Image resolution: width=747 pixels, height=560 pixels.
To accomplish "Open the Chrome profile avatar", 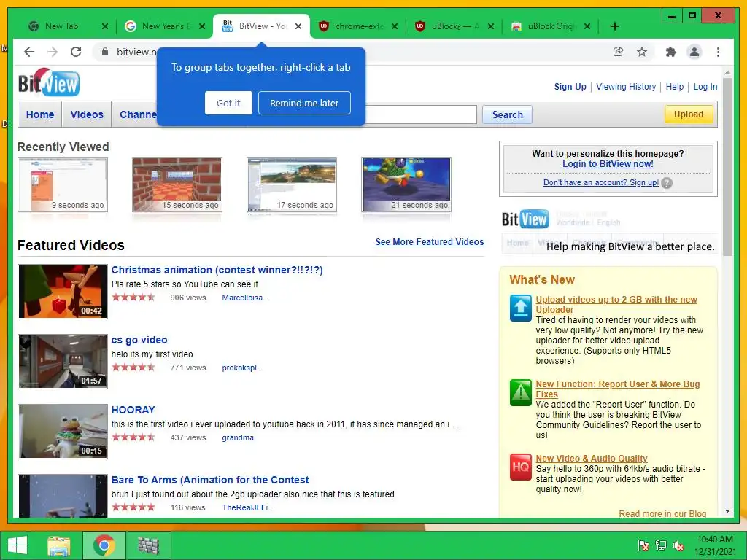I will [694, 52].
